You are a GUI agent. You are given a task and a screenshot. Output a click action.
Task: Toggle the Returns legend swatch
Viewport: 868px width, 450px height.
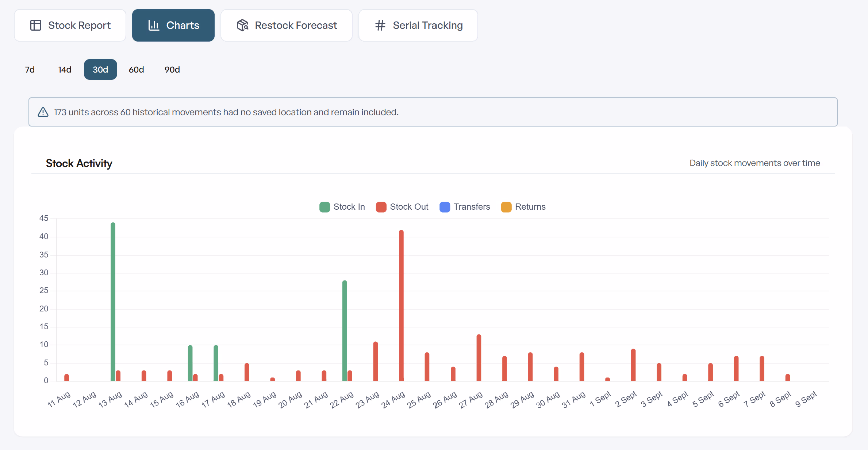tap(506, 207)
